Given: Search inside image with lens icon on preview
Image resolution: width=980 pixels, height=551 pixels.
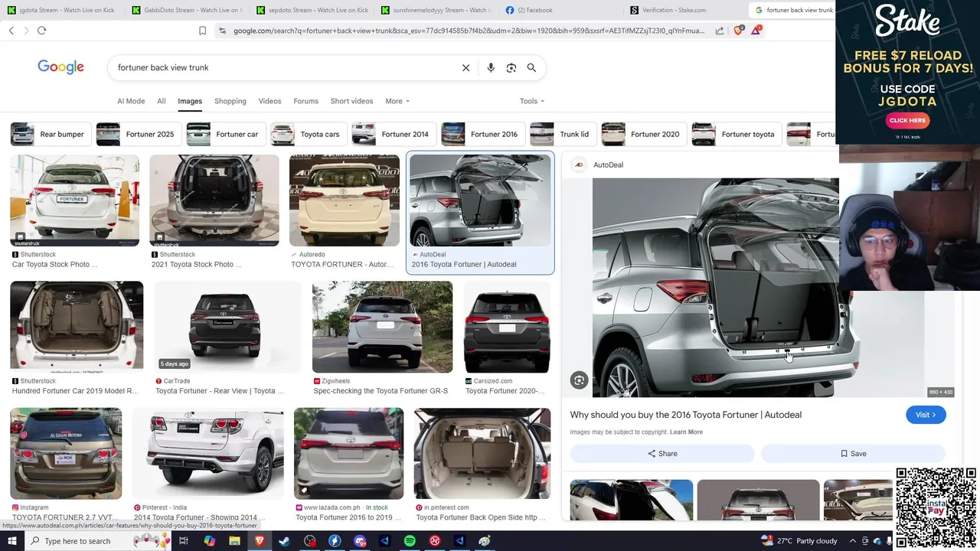Looking at the screenshot, I should (580, 380).
